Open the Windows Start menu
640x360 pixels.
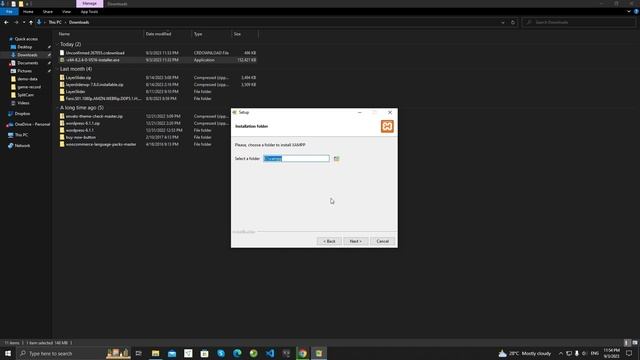click(8, 353)
